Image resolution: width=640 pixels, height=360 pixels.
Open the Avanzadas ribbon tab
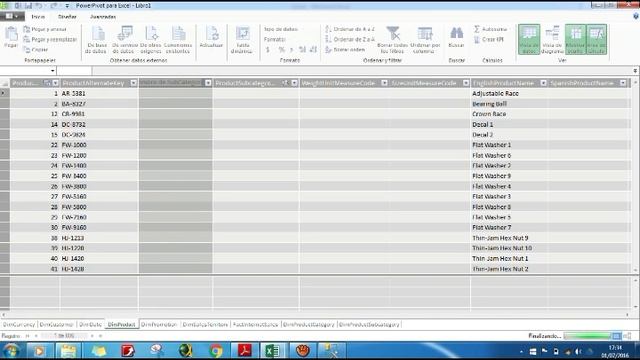pyautogui.click(x=103, y=17)
